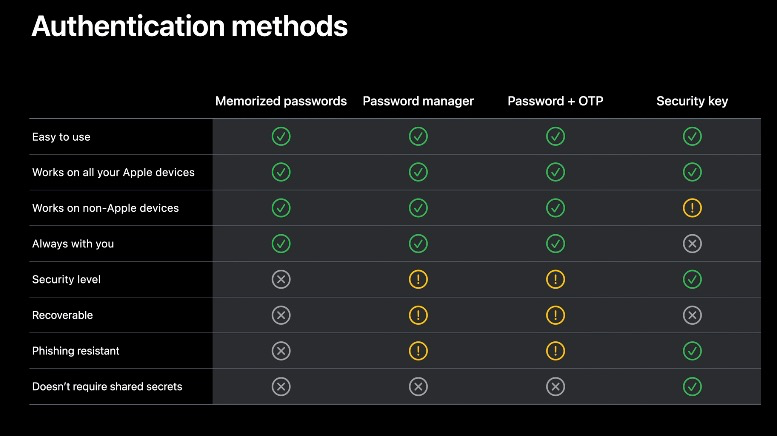Click the warning icon for Password manager Recoverable
The width and height of the screenshot is (777, 436).
pos(418,315)
